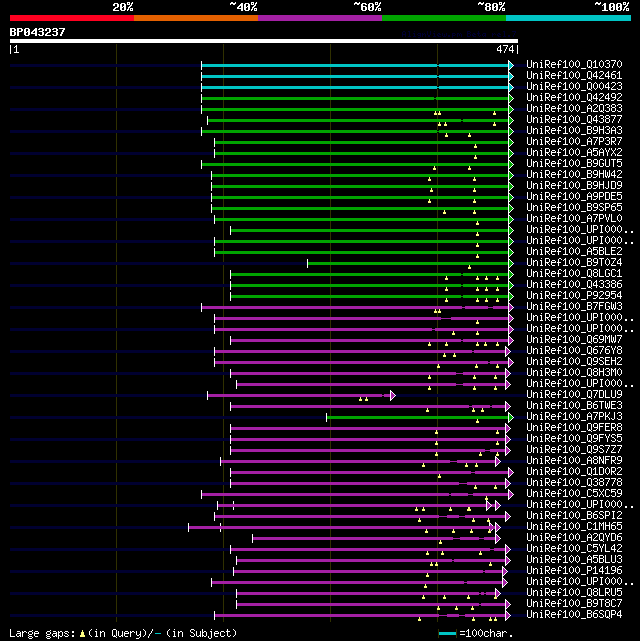Choose UniRef100_A7P3R7 in the hit list
Viewport: 640px width, 641px height.
point(574,142)
